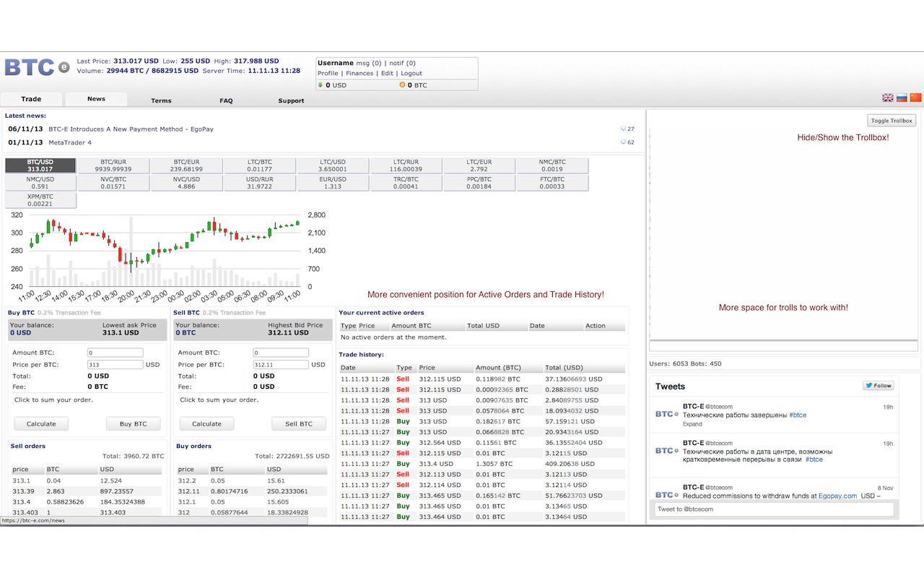Click the BTC-e logo
This screenshot has height=578, width=924.
click(38, 67)
